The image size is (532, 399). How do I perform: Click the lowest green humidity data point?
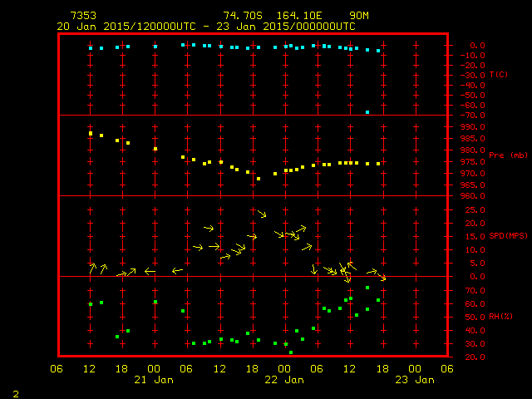coord(291,352)
